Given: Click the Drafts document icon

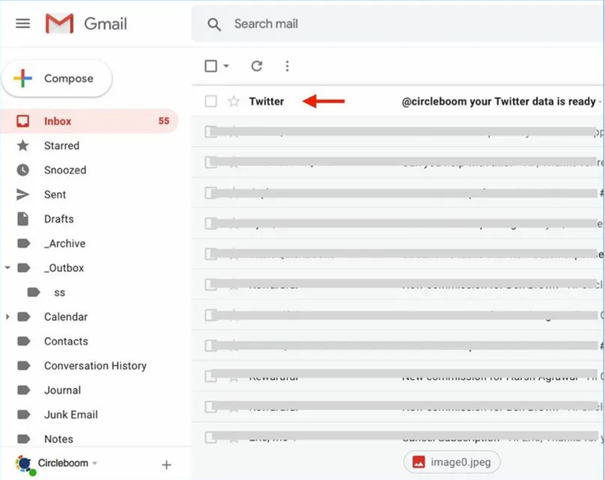Looking at the screenshot, I should (23, 219).
